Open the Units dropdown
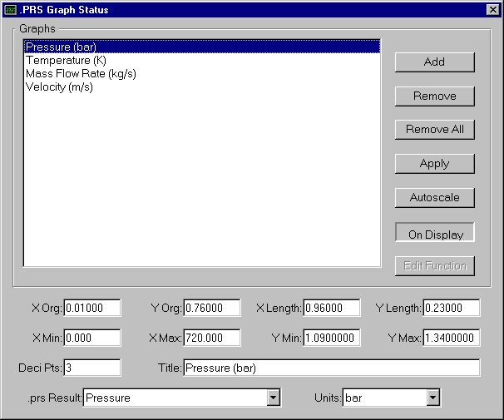This screenshot has width=504, height=420. click(x=433, y=398)
